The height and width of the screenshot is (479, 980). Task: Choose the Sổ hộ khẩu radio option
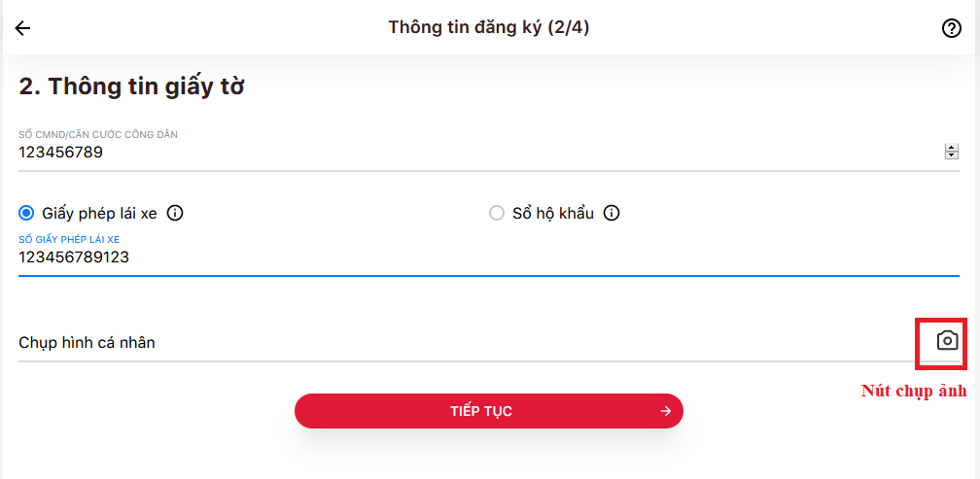497,213
